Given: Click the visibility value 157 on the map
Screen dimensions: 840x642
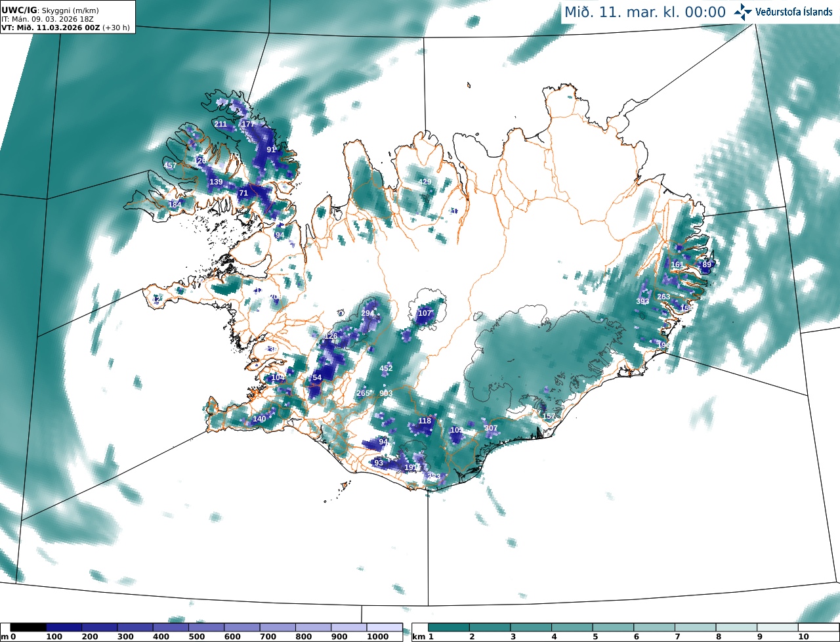Looking at the screenshot, I should point(549,417).
